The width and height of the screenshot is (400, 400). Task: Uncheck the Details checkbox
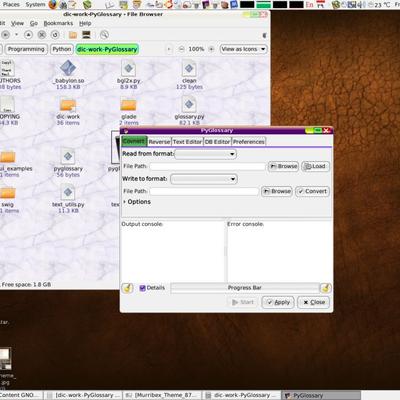click(142, 288)
